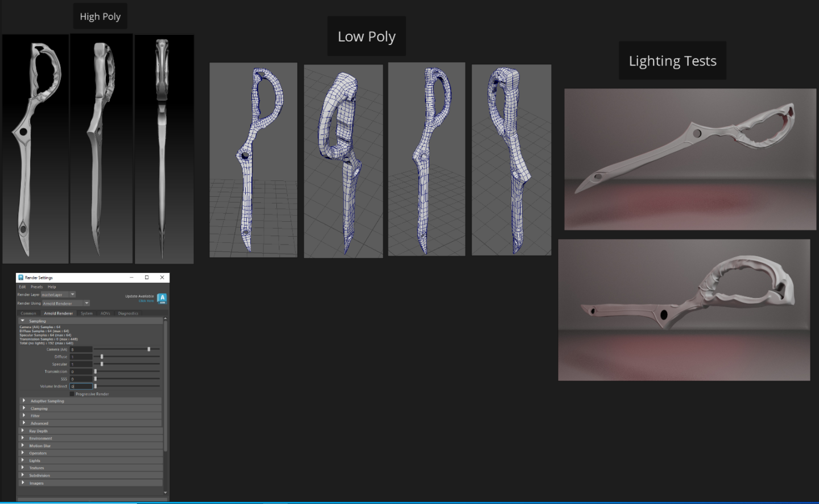Switch to the Common tab
Viewport: 819px width, 504px height.
(28, 313)
